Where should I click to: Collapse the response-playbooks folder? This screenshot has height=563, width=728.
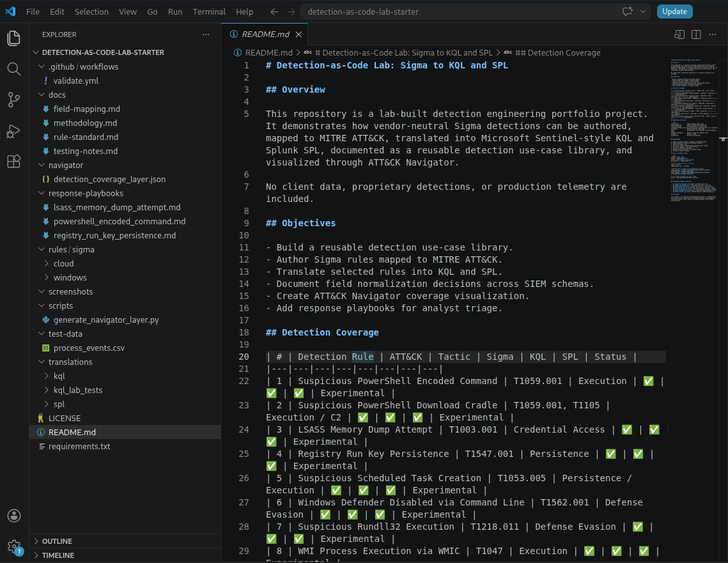point(86,193)
